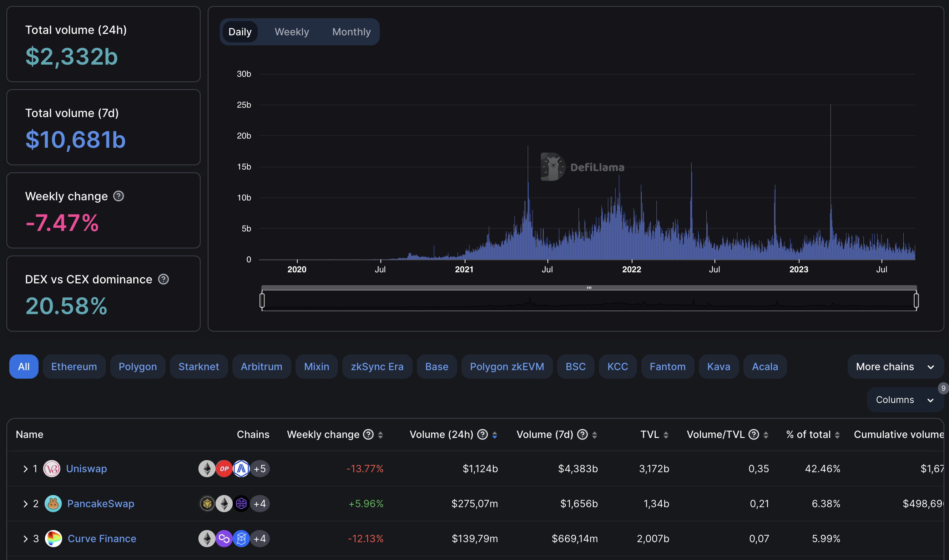This screenshot has width=949, height=560.
Task: Click Optimism chain icon in Uniswap row
Action: coord(224,469)
